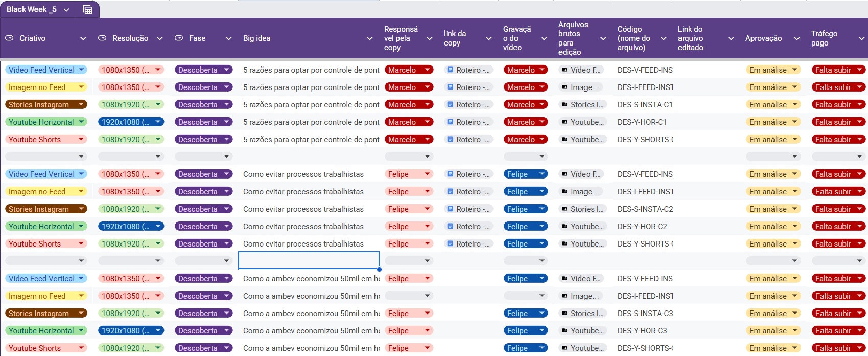Open the Aprovação column header dropdown arrow
The image size is (868, 356).
pyautogui.click(x=796, y=38)
